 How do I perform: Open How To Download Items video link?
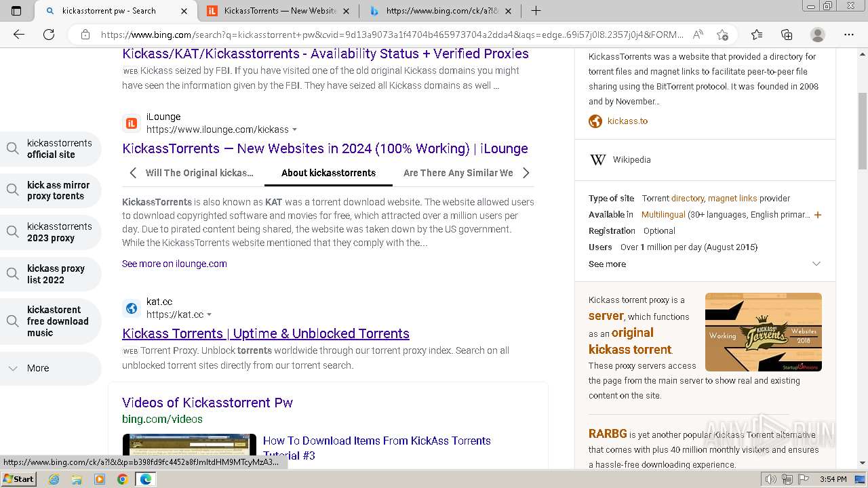(x=376, y=448)
